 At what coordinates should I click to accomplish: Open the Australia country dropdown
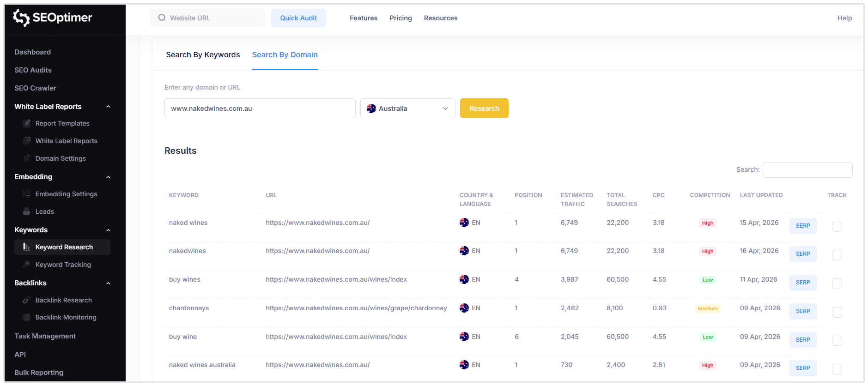[408, 109]
